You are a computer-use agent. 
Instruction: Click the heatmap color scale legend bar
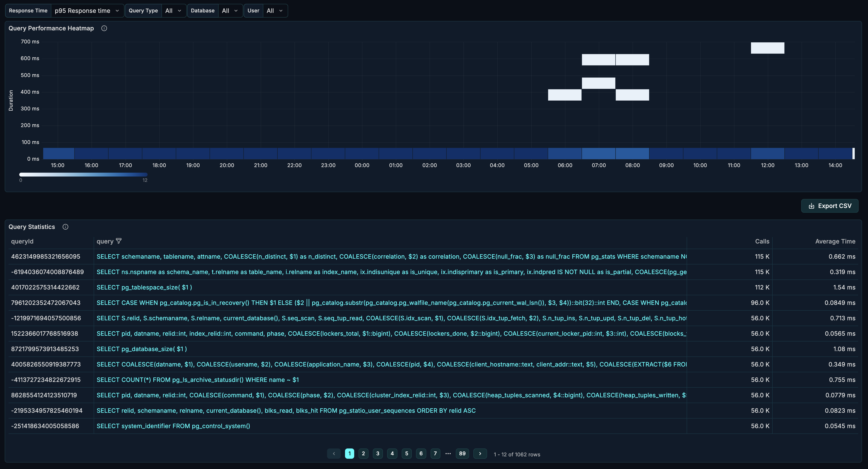[x=83, y=175]
